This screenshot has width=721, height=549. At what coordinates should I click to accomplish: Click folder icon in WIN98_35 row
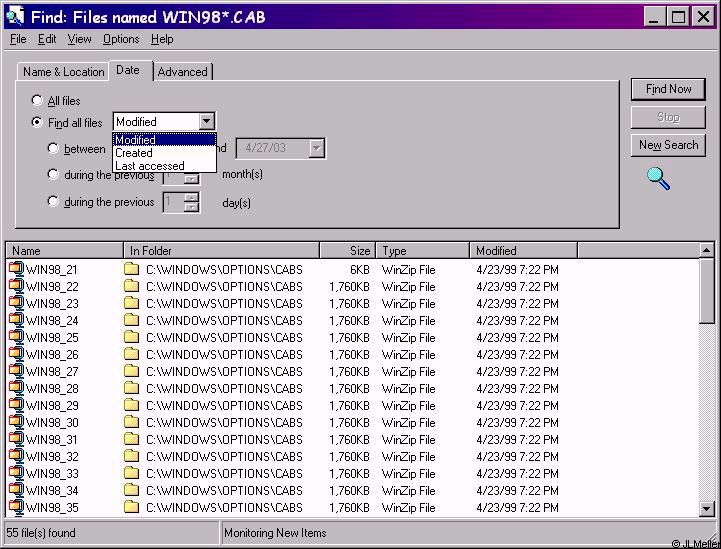click(x=132, y=507)
